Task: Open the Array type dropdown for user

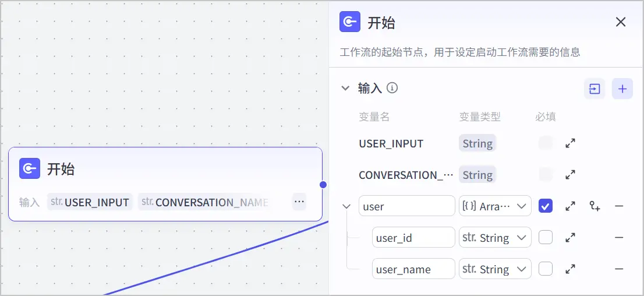Action: click(495, 206)
